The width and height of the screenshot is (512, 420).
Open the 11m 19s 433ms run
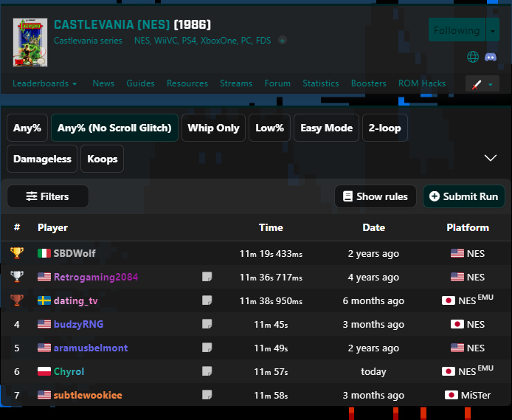coord(271,253)
